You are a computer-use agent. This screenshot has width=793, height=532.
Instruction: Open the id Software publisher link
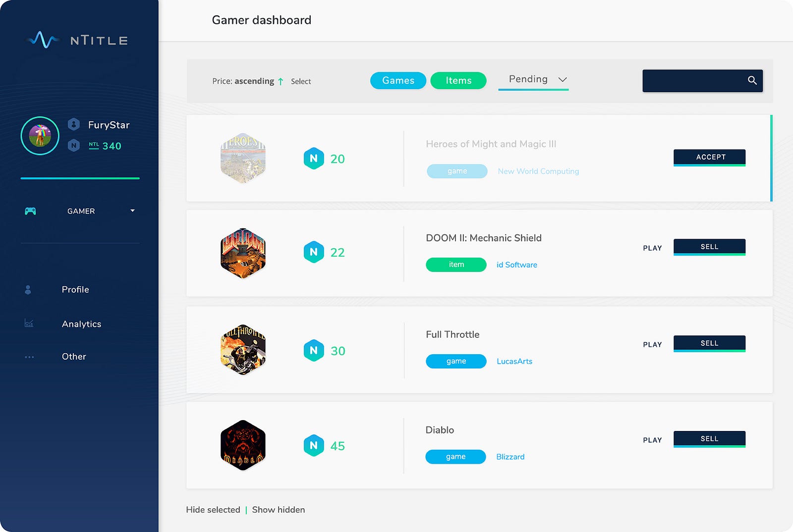[x=517, y=265]
